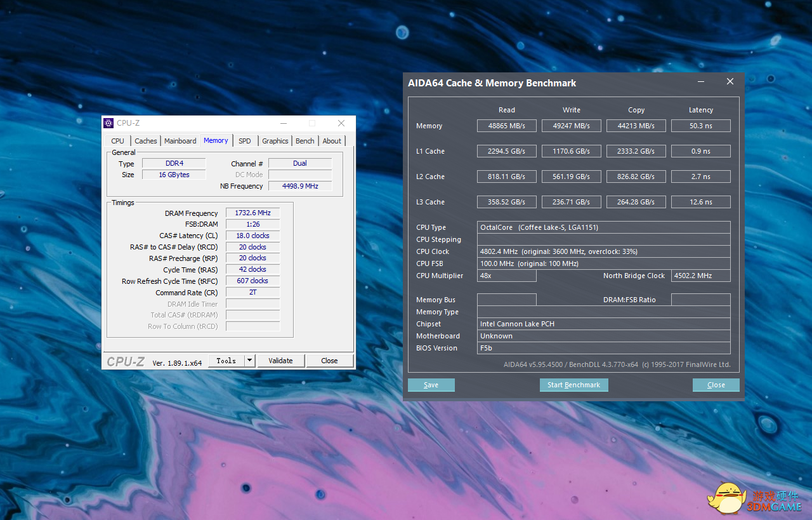Click the DDR4 Type field in CPU-Z
812x520 pixels.
click(174, 163)
